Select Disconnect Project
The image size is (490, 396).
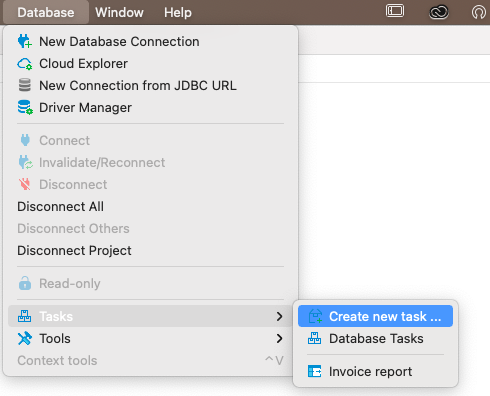pyautogui.click(x=150, y=250)
